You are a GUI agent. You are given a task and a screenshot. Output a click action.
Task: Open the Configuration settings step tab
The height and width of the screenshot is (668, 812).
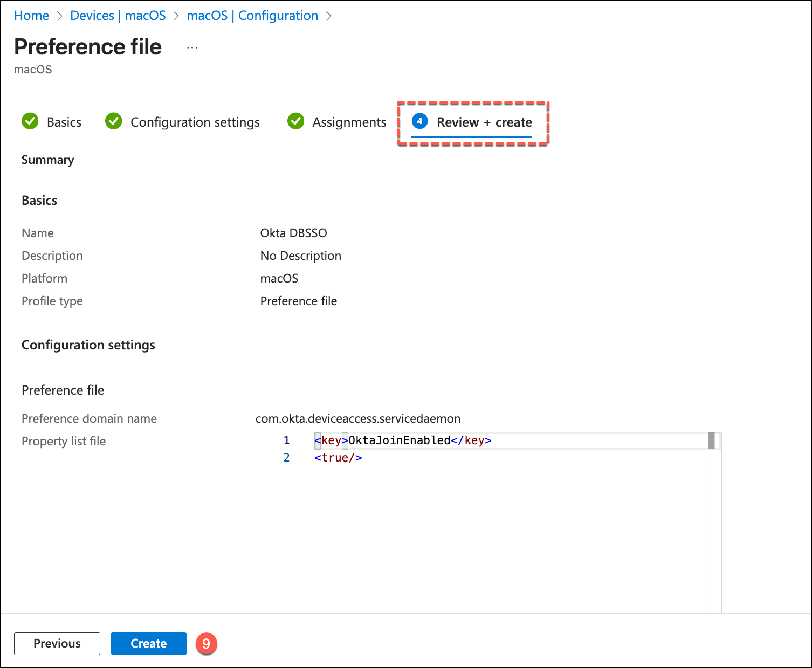click(x=195, y=122)
